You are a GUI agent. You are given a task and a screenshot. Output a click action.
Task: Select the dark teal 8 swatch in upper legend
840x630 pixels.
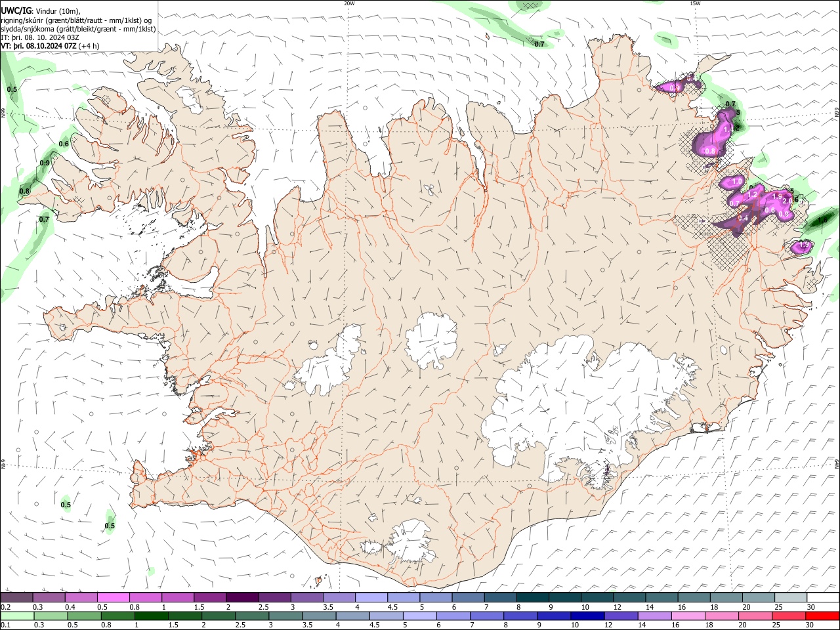(532, 597)
